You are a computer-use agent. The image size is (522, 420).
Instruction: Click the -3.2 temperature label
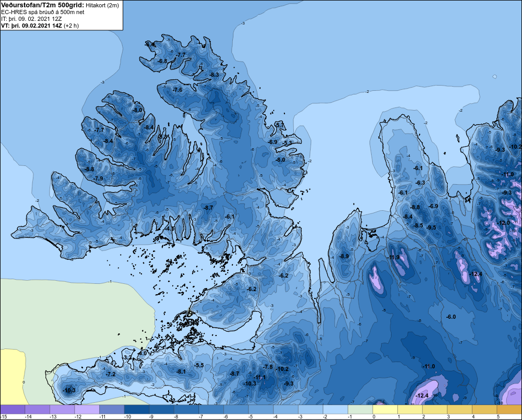point(127,357)
